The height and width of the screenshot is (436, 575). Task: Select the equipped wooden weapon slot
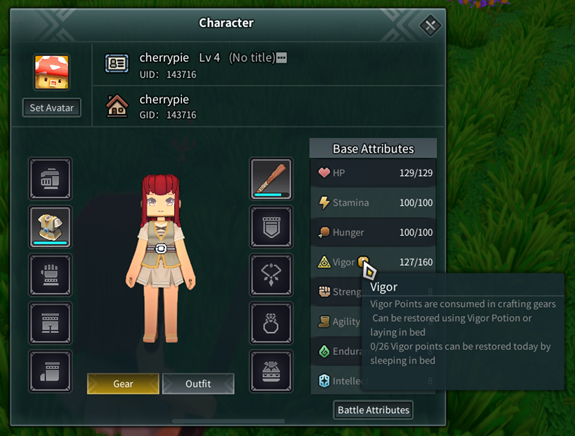click(271, 179)
